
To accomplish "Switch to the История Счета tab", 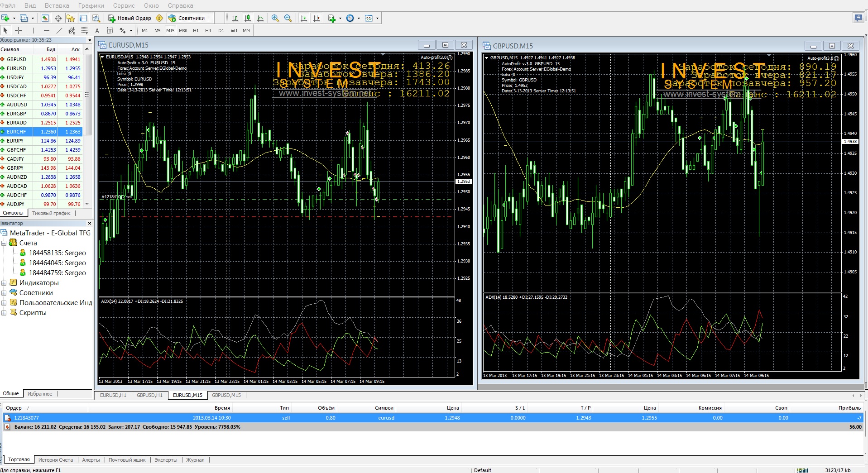I will coord(55,460).
